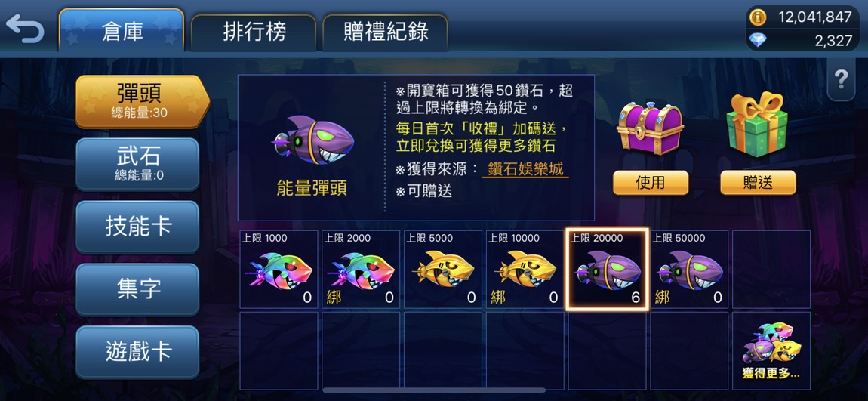Select the bound 上限 50000 purple shark
Image resolution: width=868 pixels, height=401 pixels.
pos(688,269)
